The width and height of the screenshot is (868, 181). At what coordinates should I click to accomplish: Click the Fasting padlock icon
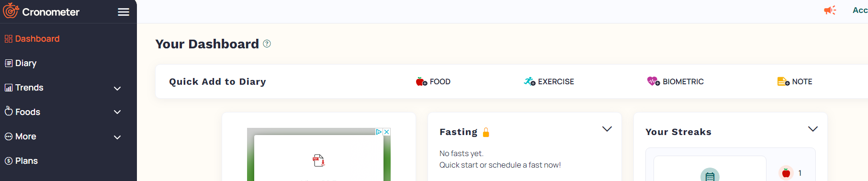[486, 132]
